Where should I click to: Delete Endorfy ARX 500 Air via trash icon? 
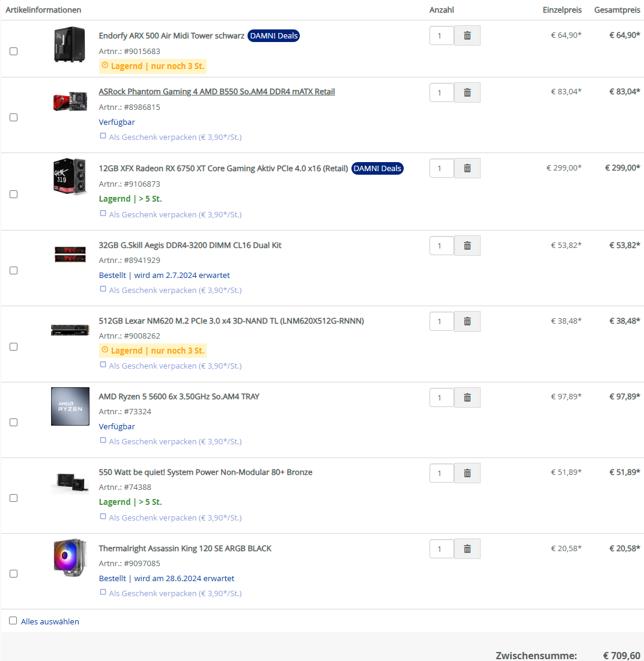coord(467,35)
